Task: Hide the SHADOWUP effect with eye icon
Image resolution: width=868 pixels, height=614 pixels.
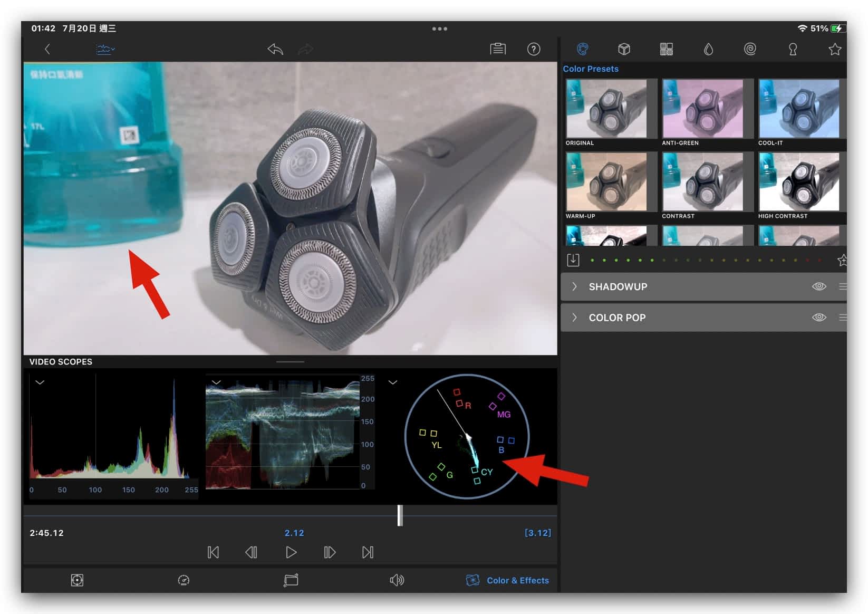Action: pos(818,286)
